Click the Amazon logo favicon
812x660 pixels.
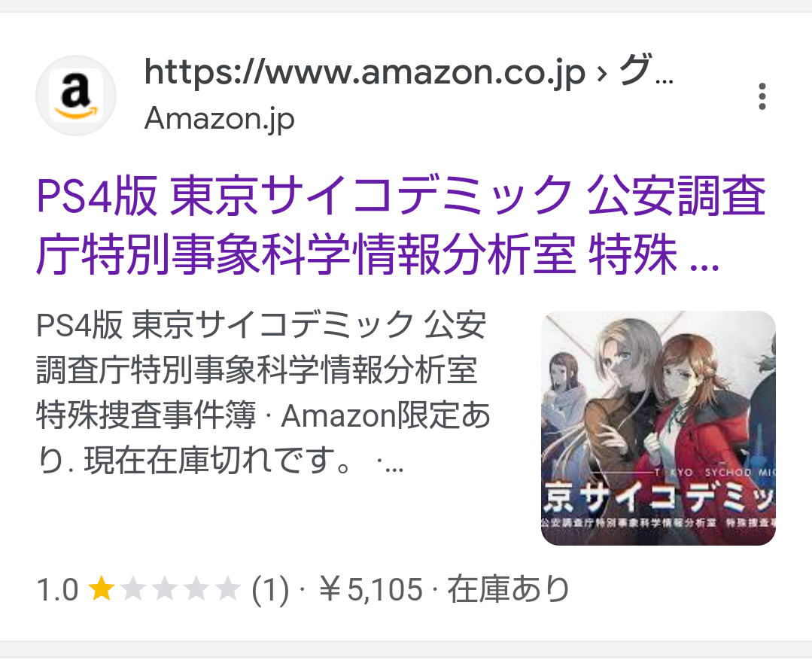click(x=76, y=96)
